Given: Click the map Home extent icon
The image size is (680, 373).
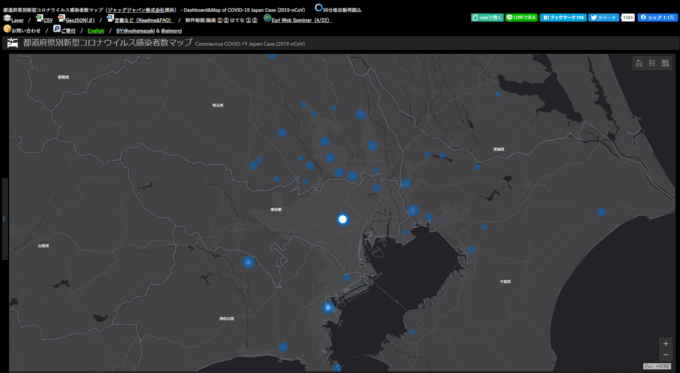Looking at the screenshot, I should (x=639, y=63).
